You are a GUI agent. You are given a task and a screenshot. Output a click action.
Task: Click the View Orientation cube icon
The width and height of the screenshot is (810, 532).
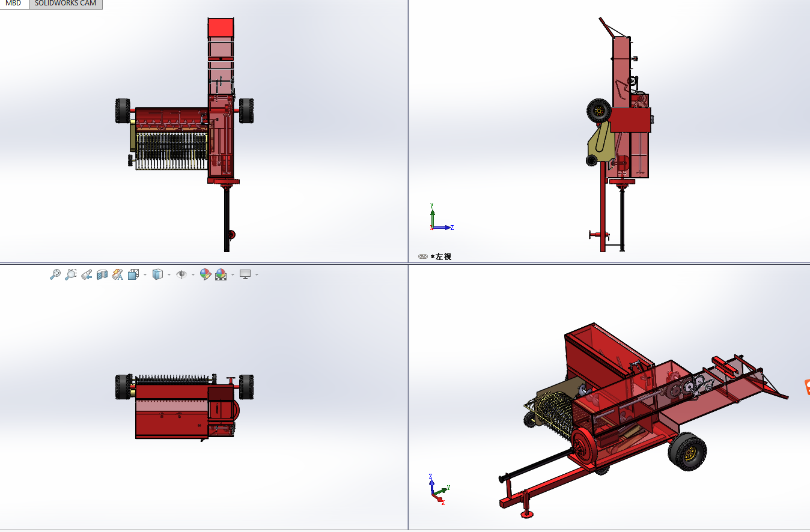pos(133,274)
